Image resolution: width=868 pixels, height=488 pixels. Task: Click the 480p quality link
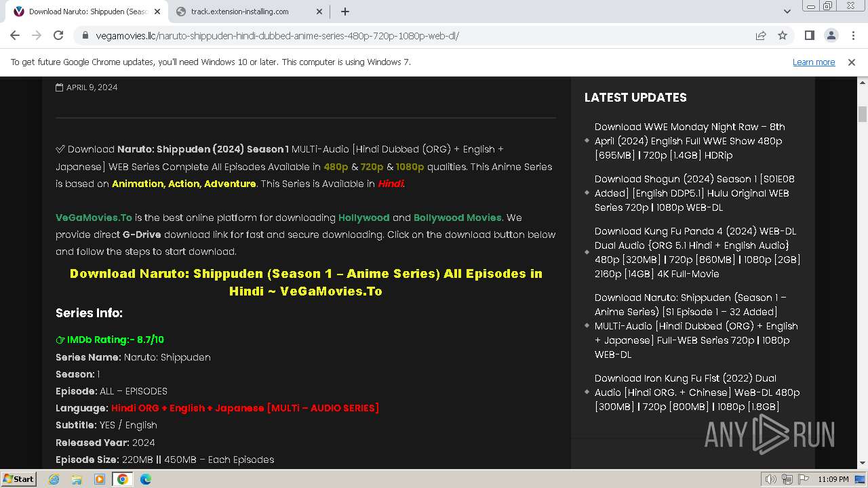336,167
